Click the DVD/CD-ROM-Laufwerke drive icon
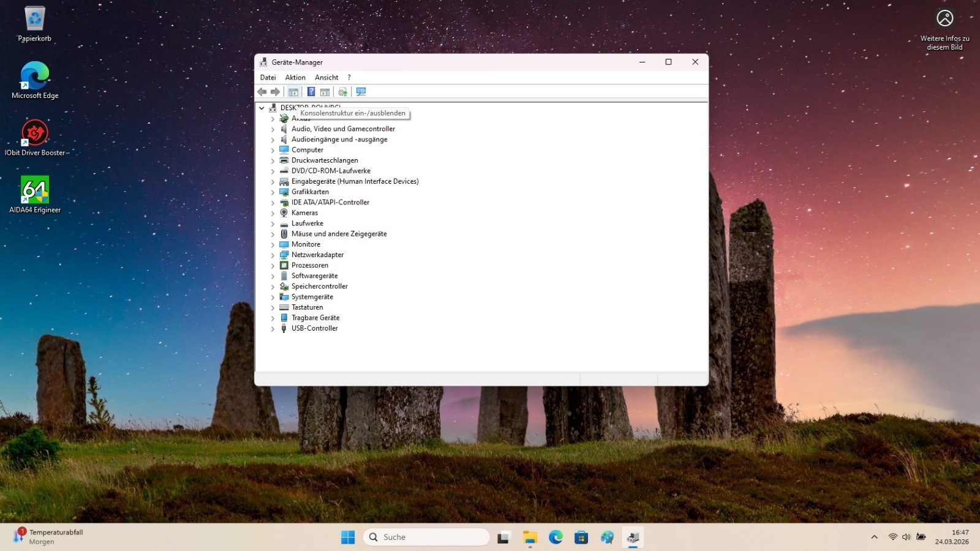 click(284, 171)
